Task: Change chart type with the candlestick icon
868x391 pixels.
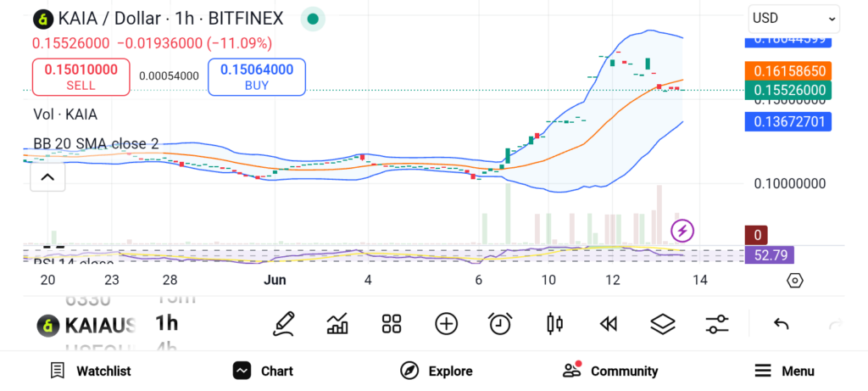Action: (x=555, y=323)
